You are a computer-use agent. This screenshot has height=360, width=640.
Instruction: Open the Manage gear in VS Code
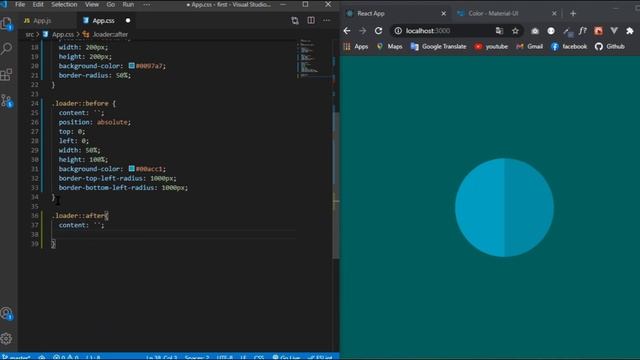(7, 338)
